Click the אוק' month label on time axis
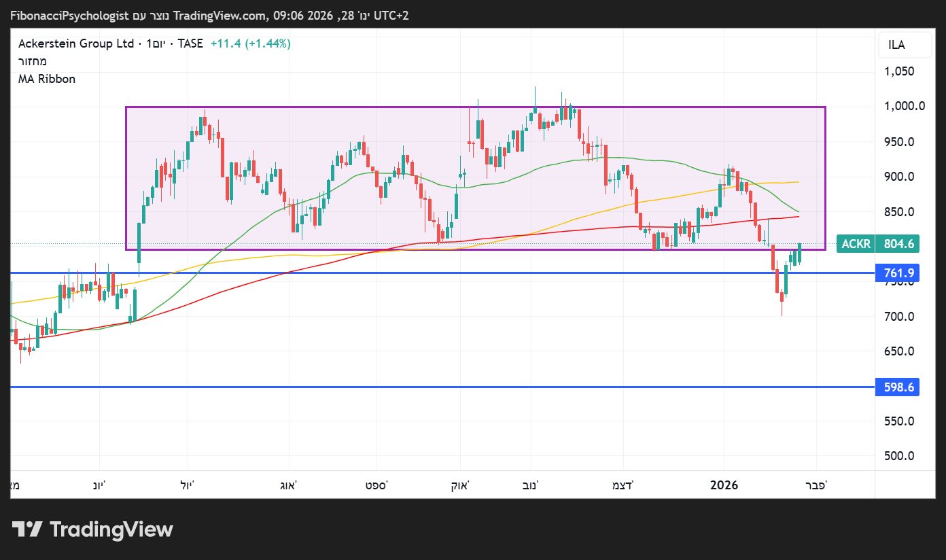 pyautogui.click(x=461, y=485)
